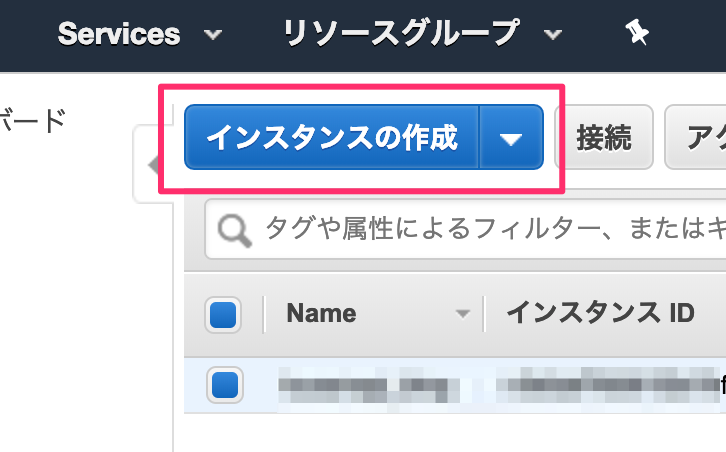Open the Services menu

click(x=119, y=34)
